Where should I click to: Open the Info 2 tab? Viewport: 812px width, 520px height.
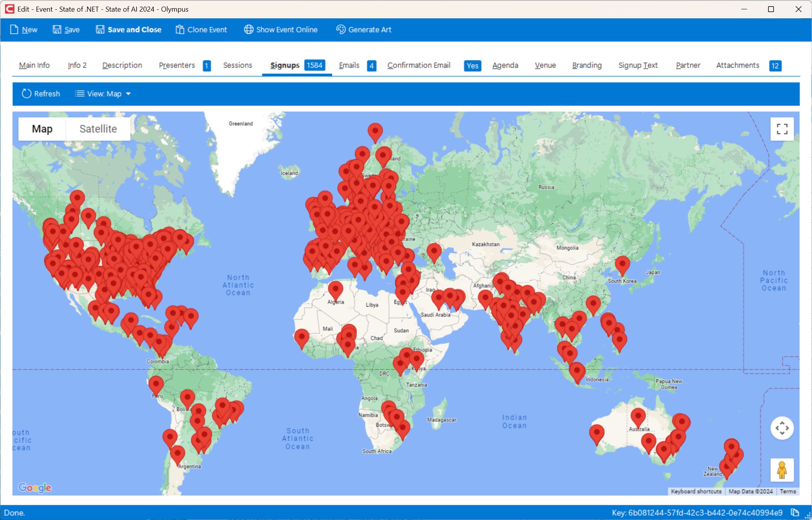tap(77, 65)
